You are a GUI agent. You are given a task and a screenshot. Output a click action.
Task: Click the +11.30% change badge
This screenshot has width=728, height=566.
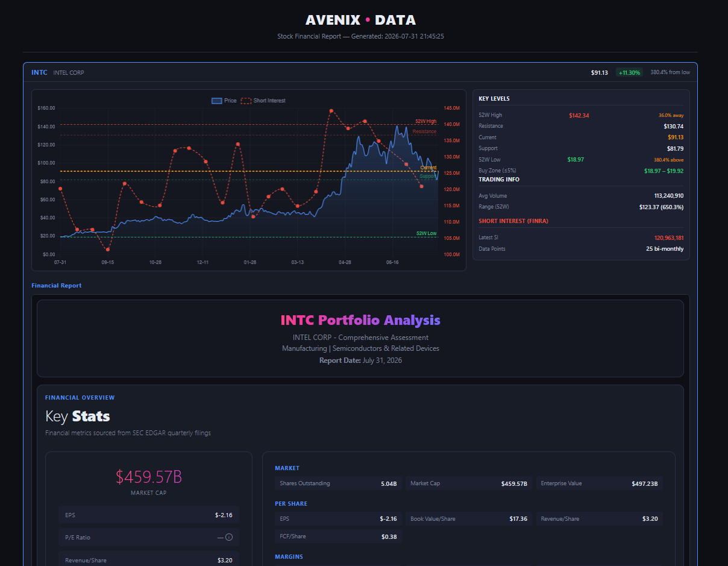[x=629, y=72]
